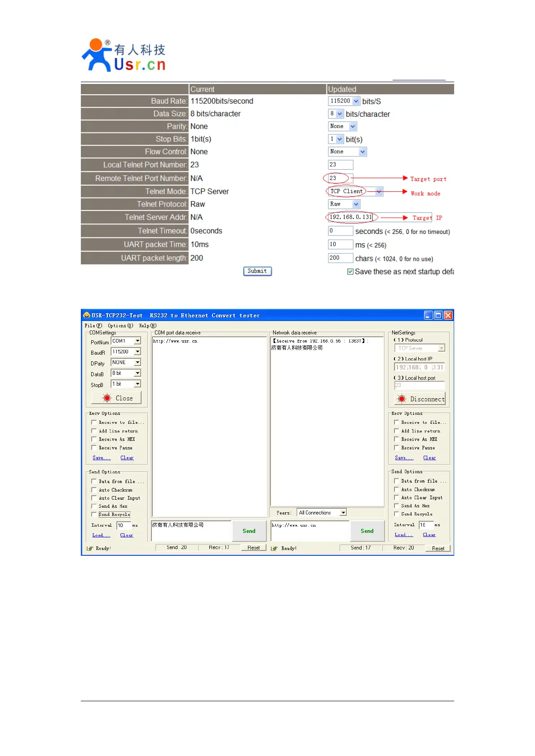Toggle COM Receive Pause

(94, 448)
